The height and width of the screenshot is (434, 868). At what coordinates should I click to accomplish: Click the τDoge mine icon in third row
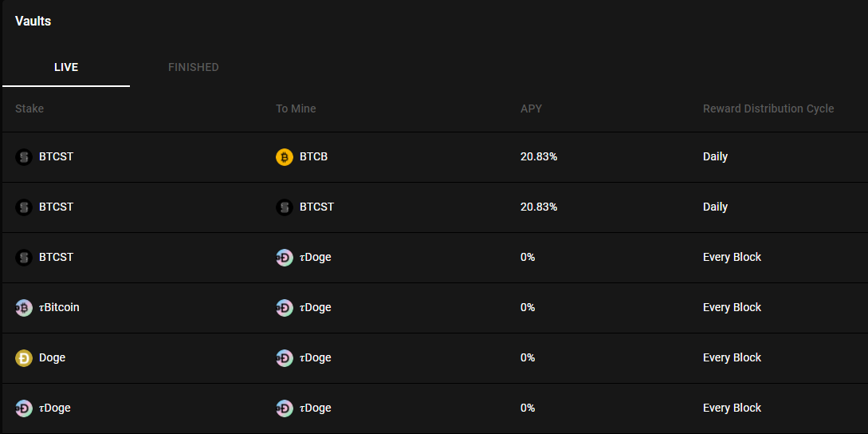coord(284,258)
